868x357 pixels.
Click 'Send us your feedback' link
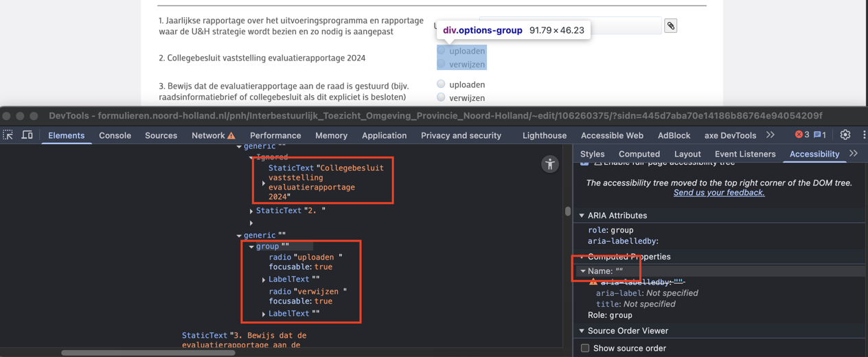click(x=718, y=193)
